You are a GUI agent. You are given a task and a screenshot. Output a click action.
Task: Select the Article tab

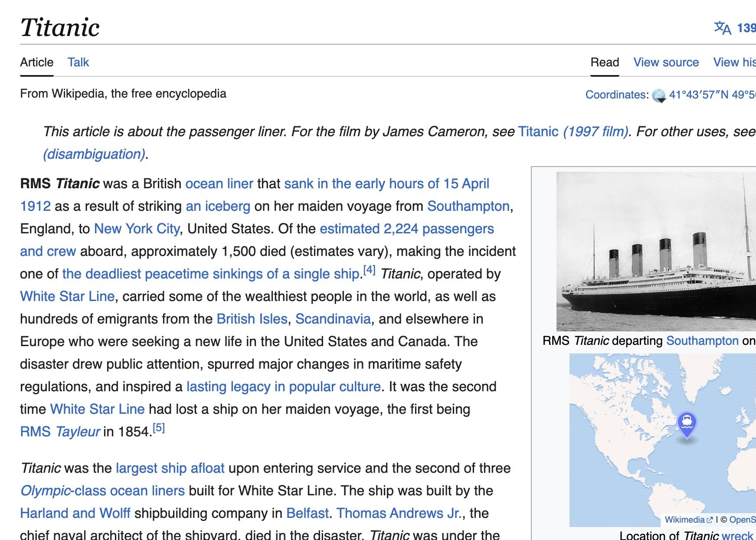pos(37,62)
